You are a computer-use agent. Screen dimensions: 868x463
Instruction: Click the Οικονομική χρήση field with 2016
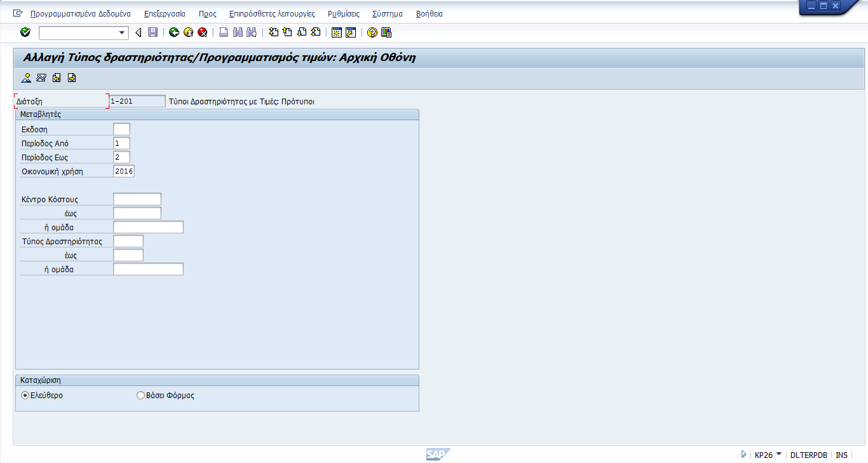point(124,171)
